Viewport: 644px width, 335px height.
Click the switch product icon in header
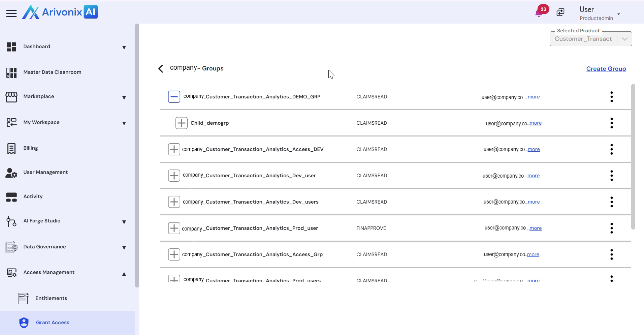coord(560,12)
